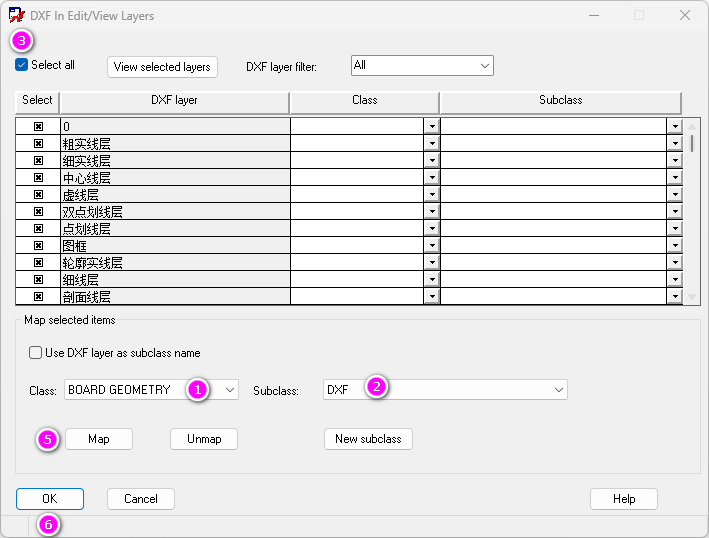Open Class dropdown for 双点划线层 row

click(x=432, y=212)
